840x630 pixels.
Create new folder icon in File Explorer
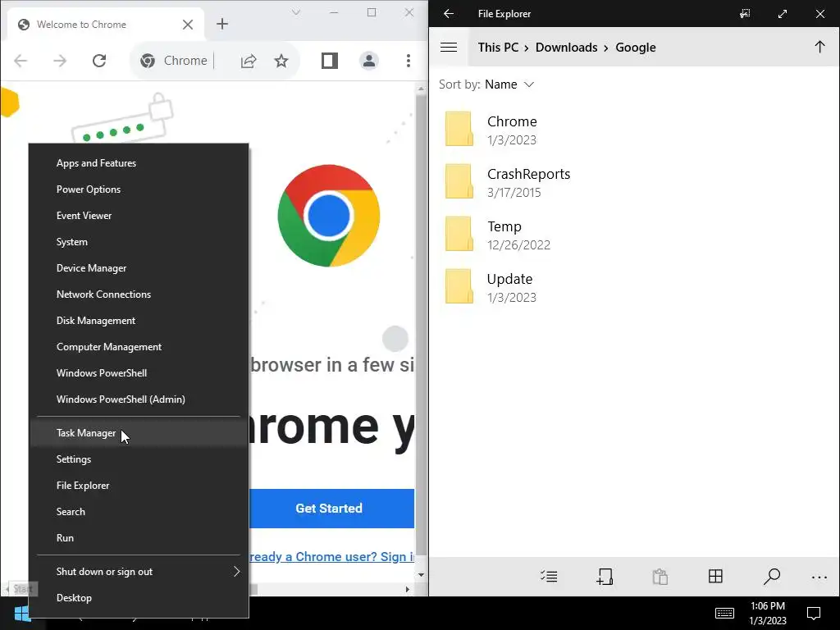tap(605, 577)
